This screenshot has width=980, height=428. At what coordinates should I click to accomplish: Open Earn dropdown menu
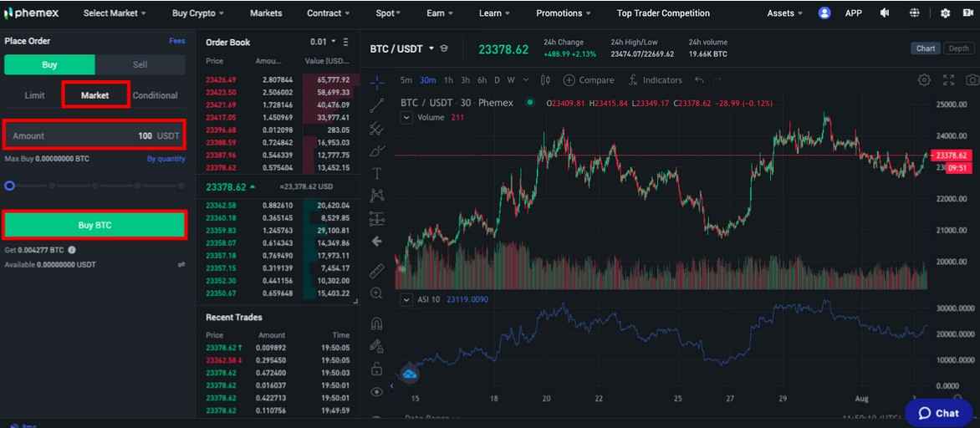coord(439,13)
